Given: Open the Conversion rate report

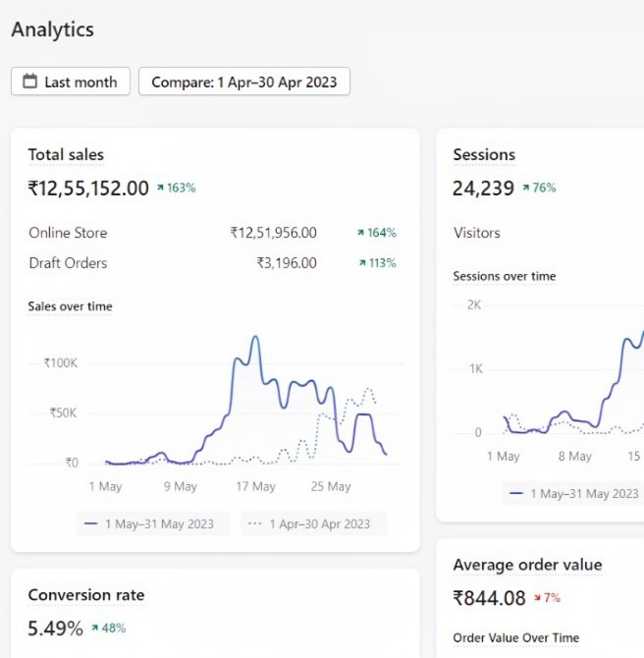Looking at the screenshot, I should coord(86,594).
